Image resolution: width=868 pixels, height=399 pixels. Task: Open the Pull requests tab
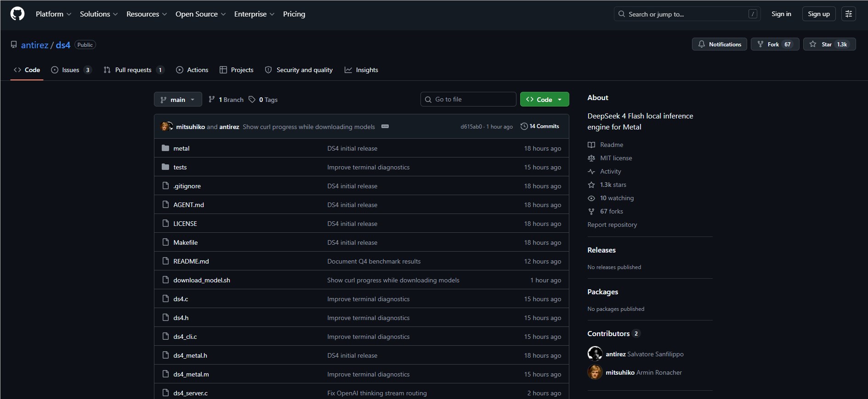133,70
